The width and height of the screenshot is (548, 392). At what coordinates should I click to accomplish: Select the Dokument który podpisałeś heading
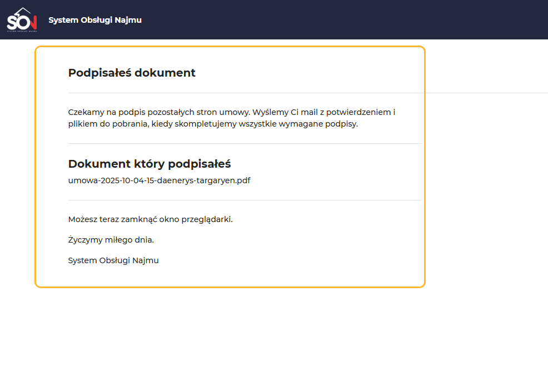(150, 164)
